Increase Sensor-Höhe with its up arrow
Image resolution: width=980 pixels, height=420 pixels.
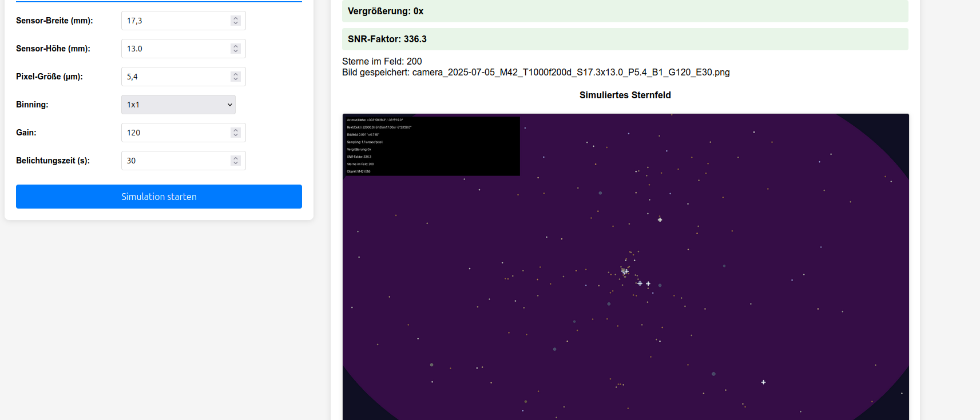coord(236,46)
